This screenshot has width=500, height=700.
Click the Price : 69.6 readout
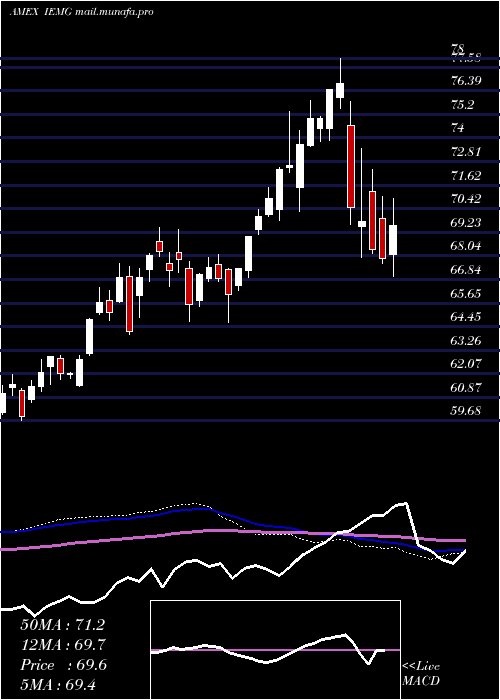[x=63, y=665]
